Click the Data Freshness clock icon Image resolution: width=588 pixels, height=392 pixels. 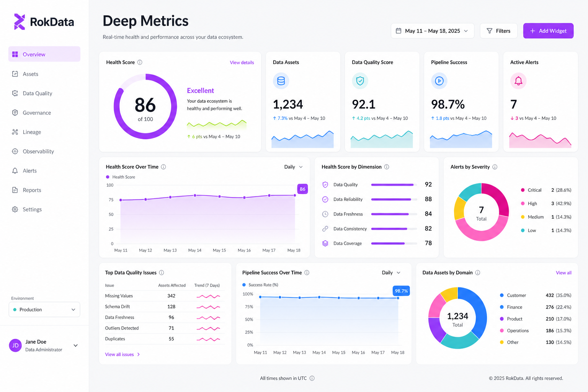click(x=325, y=214)
